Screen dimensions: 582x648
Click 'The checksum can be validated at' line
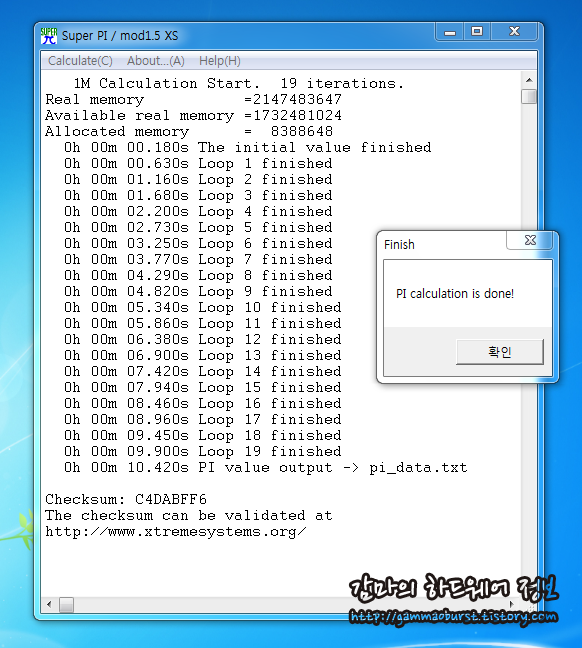(189, 515)
